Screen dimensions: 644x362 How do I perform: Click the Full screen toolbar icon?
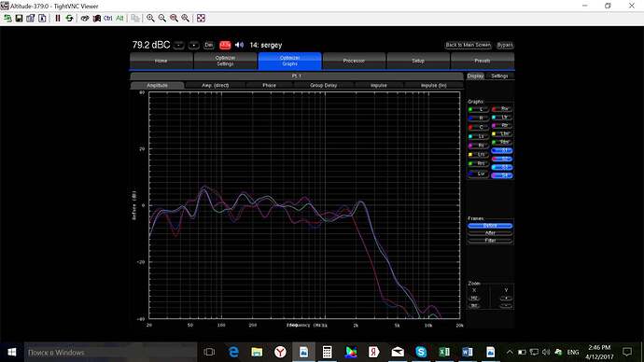[201, 18]
